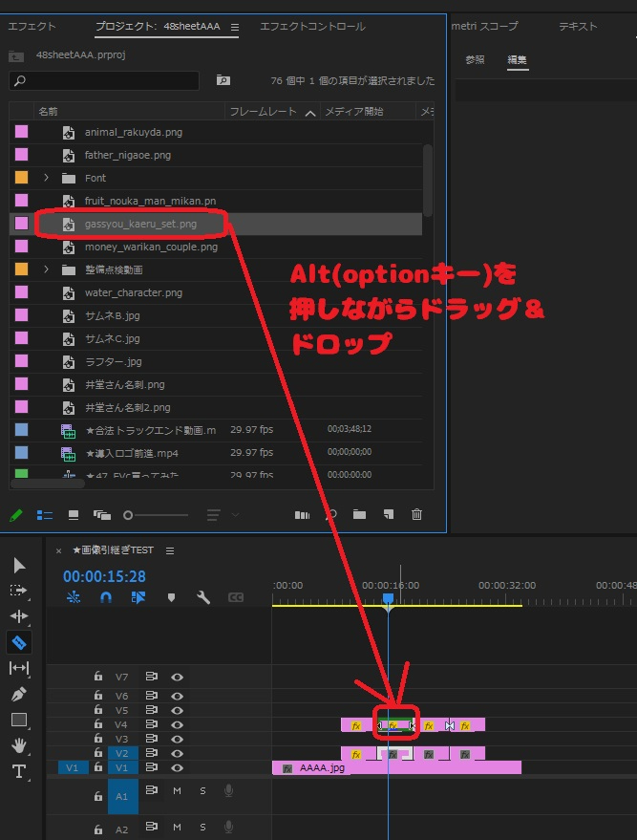
Task: Add a marker in timeline
Action: click(x=171, y=597)
